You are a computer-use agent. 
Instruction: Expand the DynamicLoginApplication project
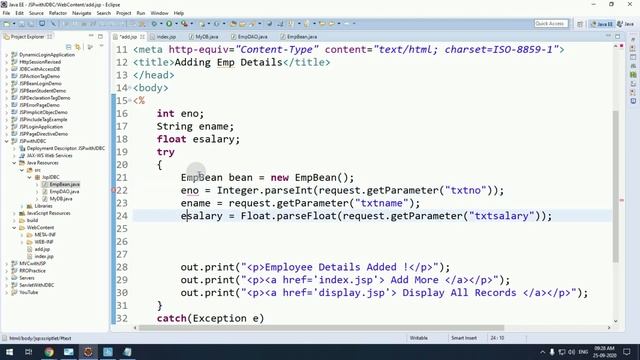(x=7, y=55)
